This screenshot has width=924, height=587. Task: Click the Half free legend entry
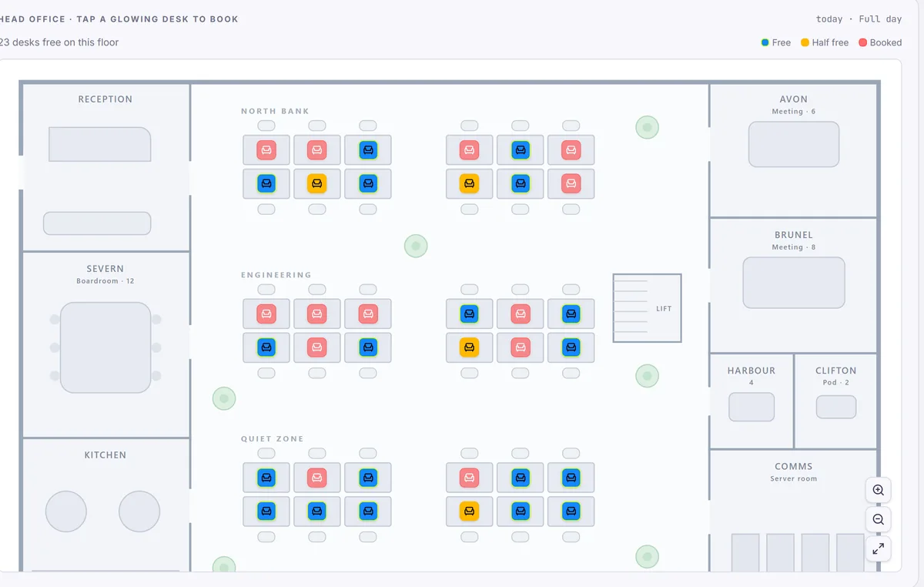825,42
